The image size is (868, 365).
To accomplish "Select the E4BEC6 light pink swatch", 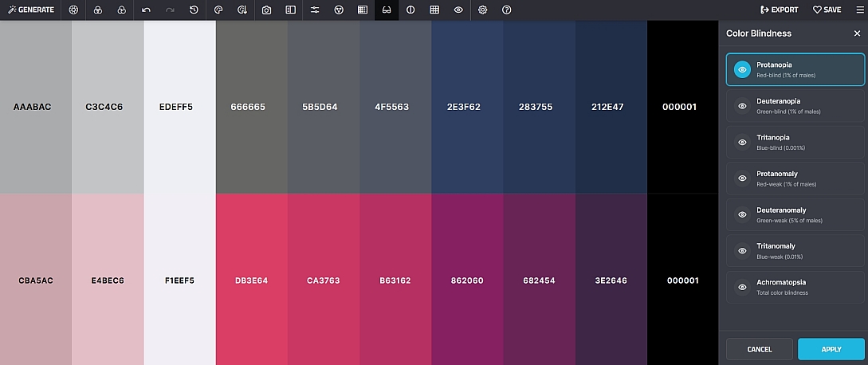I will (x=108, y=280).
